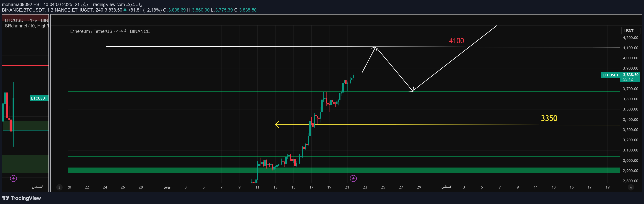The width and height of the screenshot is (644, 204).
Task: Click the 3,200.00 price axis label
Action: click(x=630, y=140)
